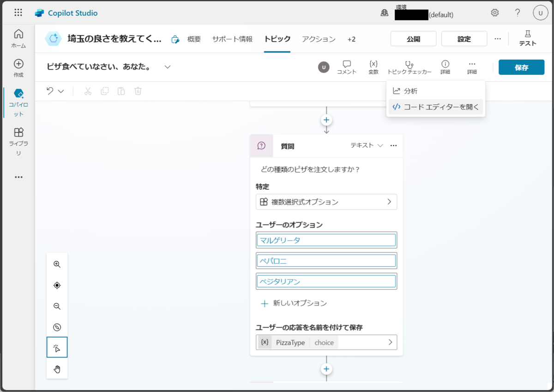Image resolution: width=554 pixels, height=392 pixels.
Task: Select 分析 from the menu
Action: click(436, 91)
